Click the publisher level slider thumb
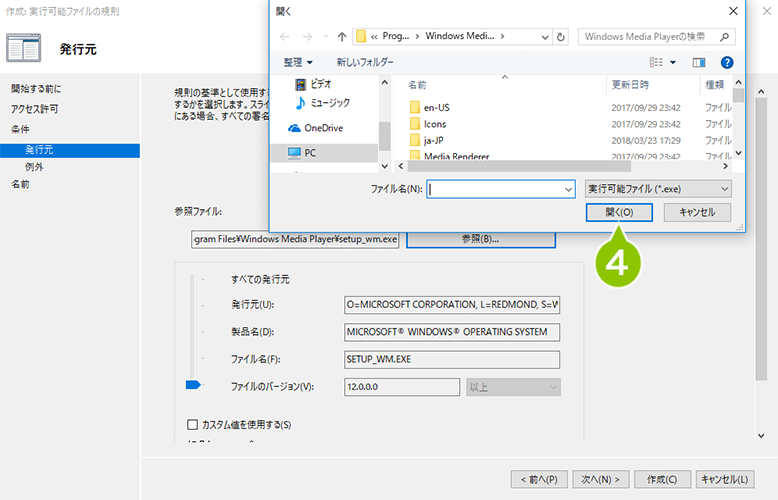 click(193, 385)
